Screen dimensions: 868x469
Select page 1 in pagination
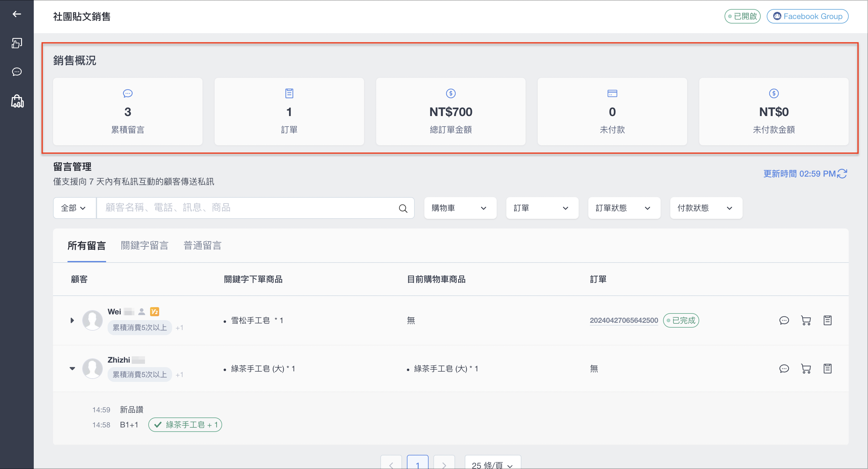point(417,462)
